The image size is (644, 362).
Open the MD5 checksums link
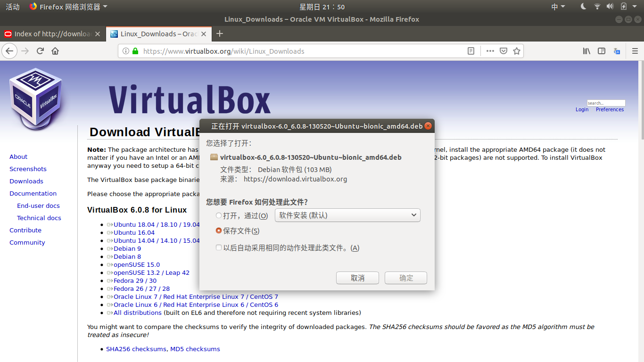coord(195,349)
